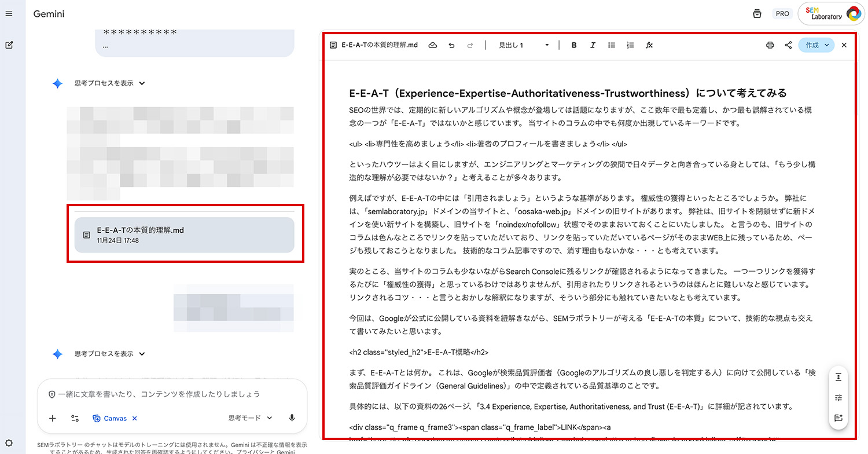Open the hamburger main menu
This screenshot has width=868, height=454.
tap(9, 13)
